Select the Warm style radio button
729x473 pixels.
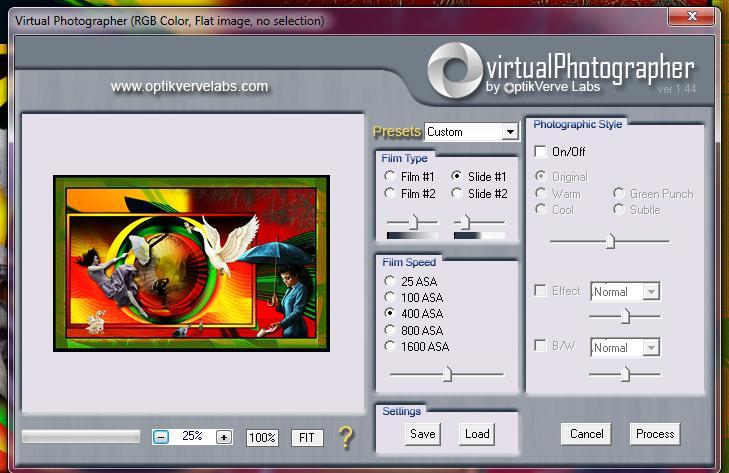[x=540, y=193]
